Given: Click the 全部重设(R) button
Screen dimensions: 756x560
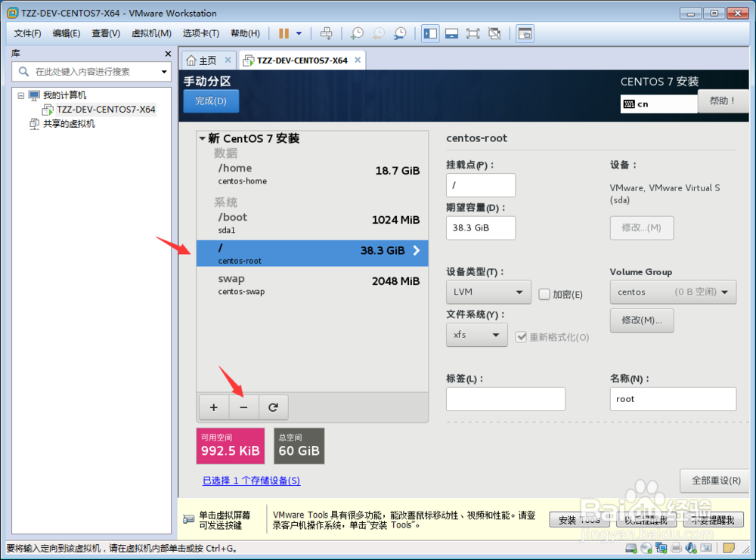Looking at the screenshot, I should 716,481.
